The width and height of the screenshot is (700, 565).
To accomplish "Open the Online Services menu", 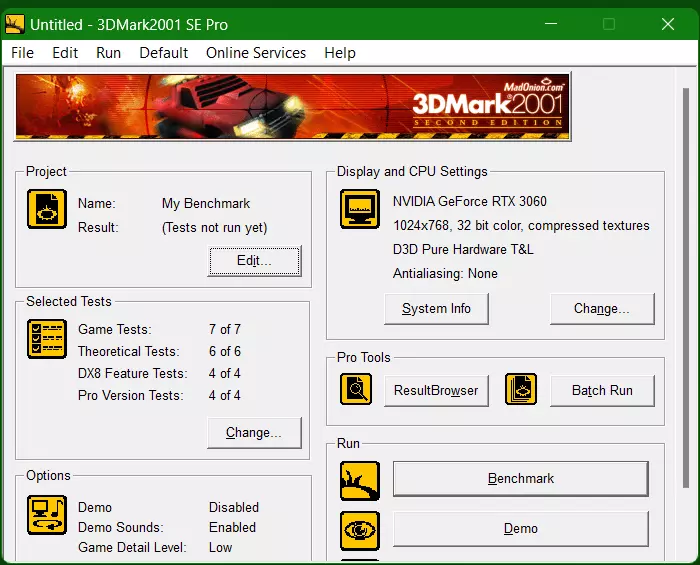I will click(256, 53).
